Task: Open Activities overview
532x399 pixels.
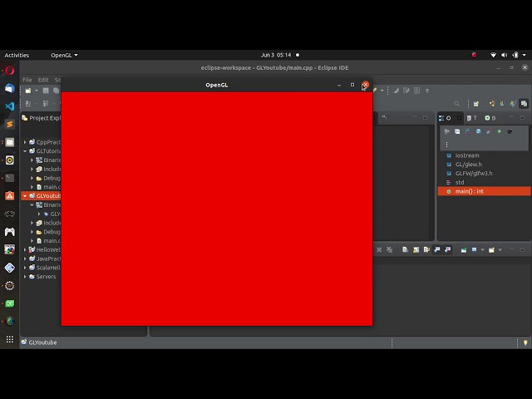Action: tap(17, 55)
